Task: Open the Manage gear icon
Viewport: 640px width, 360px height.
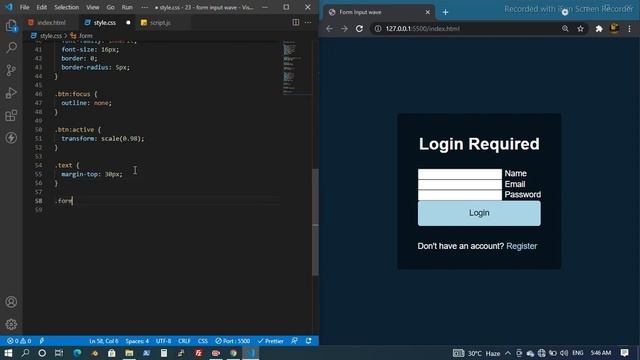Action: coord(11,324)
